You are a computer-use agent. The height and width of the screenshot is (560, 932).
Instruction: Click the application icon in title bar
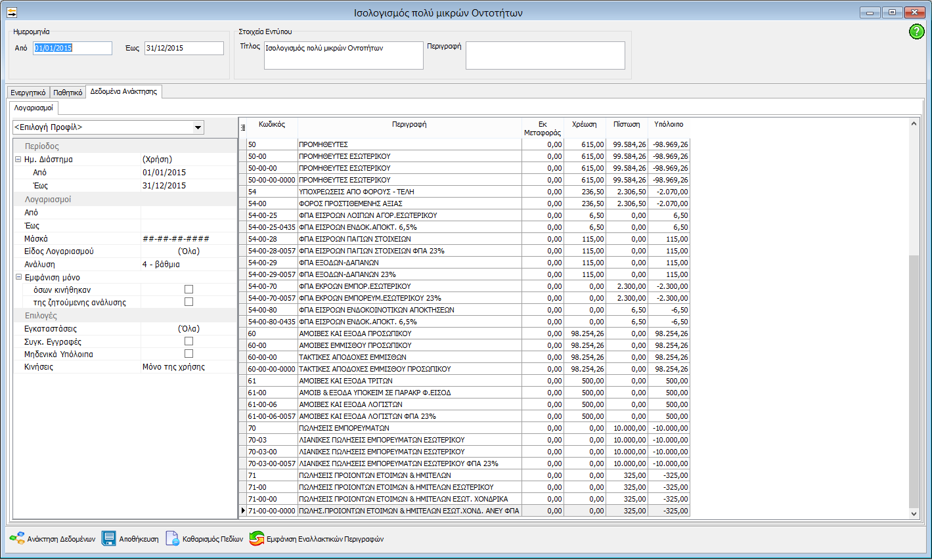11,12
